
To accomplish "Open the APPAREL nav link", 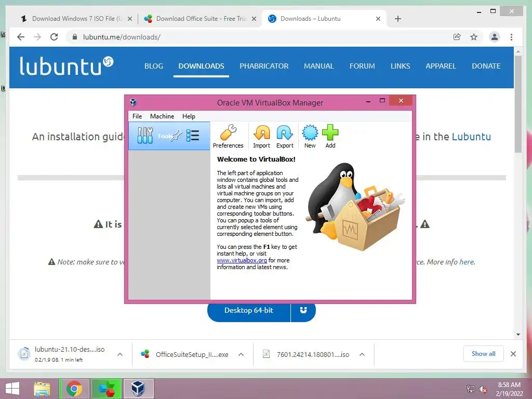I will pyautogui.click(x=441, y=66).
